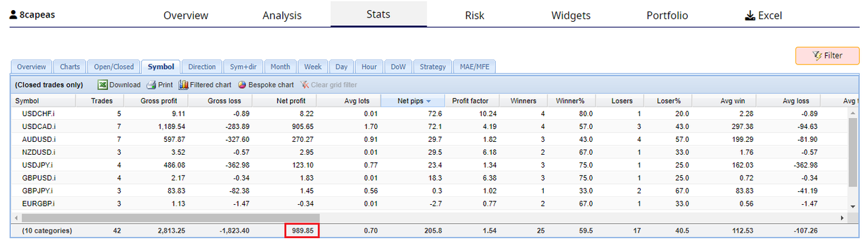This screenshot has height=249, width=868.
Task: Click the funnel icon on Filter button
Action: tap(817, 56)
